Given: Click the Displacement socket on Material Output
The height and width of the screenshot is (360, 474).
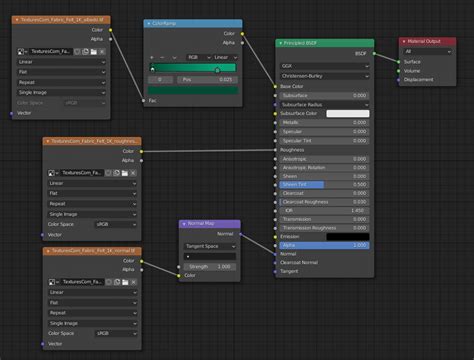Looking at the screenshot, I should point(398,80).
